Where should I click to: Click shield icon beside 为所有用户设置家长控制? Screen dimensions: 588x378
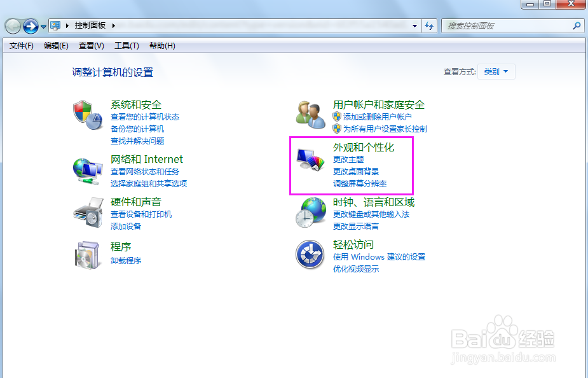click(337, 129)
